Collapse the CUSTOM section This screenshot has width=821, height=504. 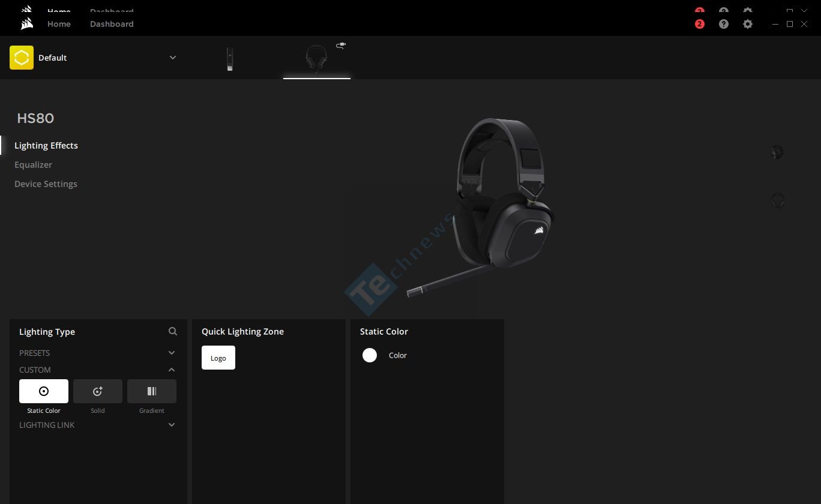point(172,370)
